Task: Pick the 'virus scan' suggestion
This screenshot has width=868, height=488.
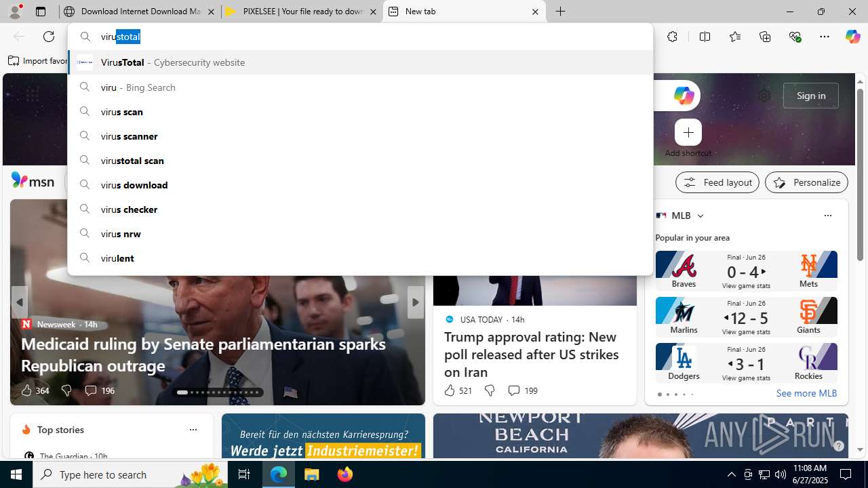Action: click(x=360, y=112)
